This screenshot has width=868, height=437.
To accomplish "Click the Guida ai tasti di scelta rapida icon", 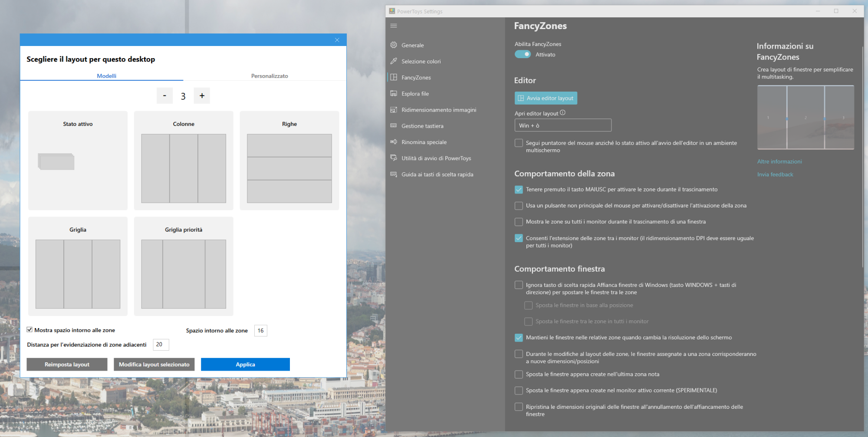I will (394, 174).
